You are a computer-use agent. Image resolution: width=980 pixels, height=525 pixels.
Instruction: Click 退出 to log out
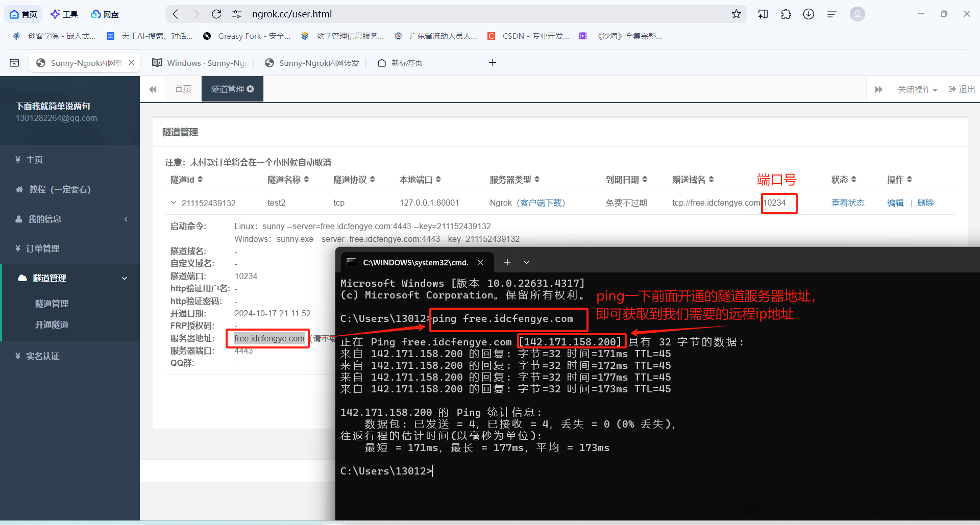pos(962,89)
